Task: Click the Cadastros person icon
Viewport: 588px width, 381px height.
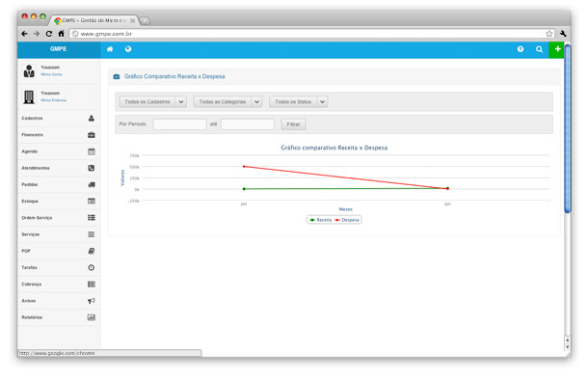Action: 92,119
